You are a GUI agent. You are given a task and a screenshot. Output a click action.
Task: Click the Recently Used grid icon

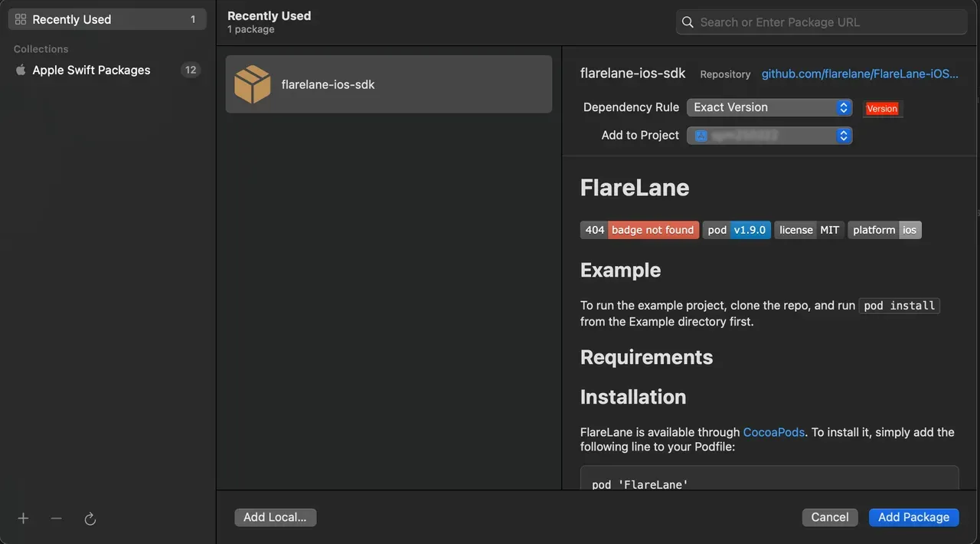pyautogui.click(x=21, y=19)
